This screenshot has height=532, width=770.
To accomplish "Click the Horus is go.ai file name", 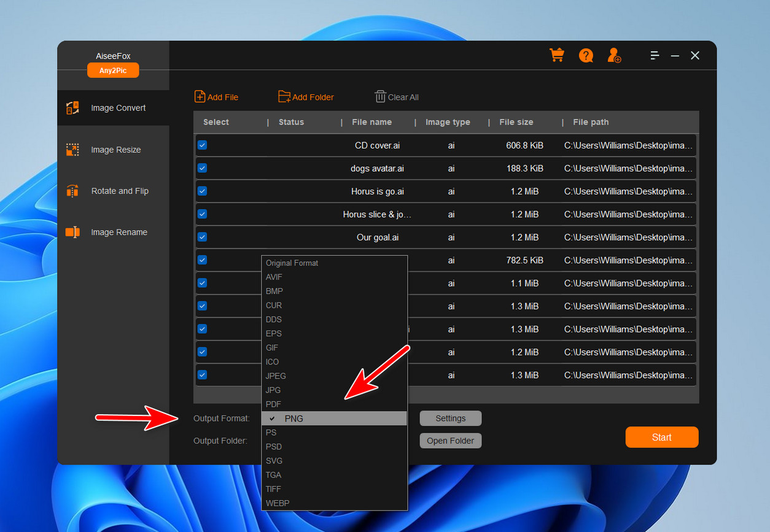I will 378,191.
